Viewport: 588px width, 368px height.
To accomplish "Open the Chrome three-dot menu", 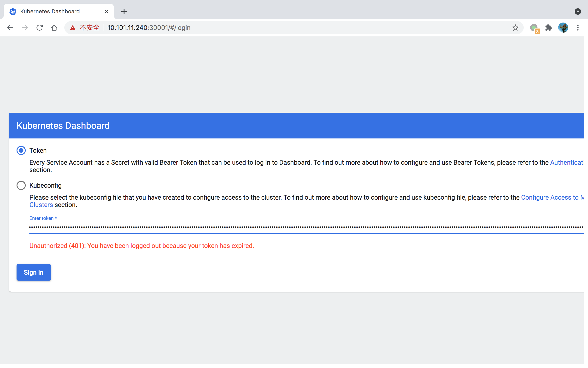I will (x=578, y=28).
